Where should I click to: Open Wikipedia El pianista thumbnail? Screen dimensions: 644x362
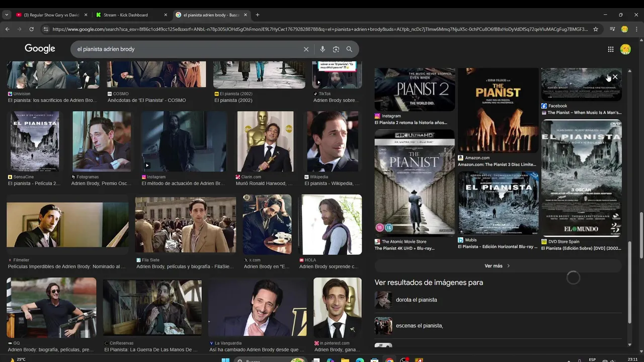[x=333, y=142]
